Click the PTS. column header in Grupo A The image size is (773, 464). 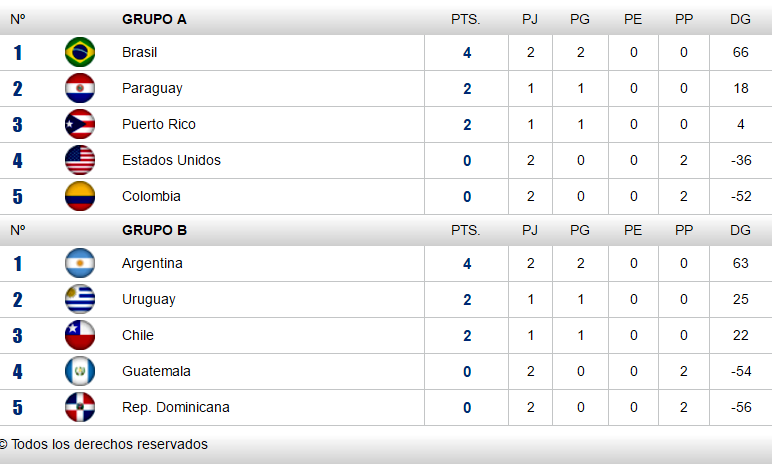pyautogui.click(x=465, y=19)
